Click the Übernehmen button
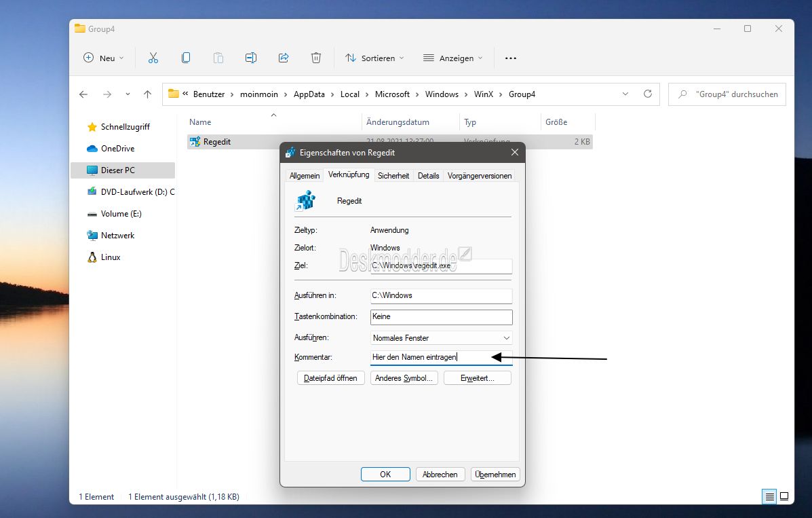The image size is (812, 518). 495,475
